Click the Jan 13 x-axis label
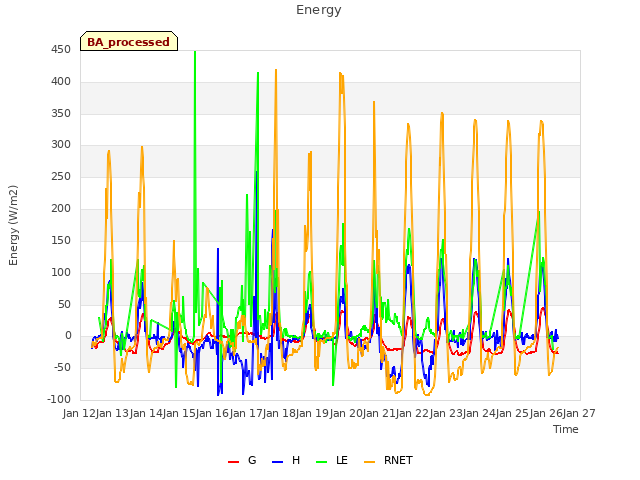Image resolution: width=640 pixels, height=480 pixels. click(x=113, y=413)
